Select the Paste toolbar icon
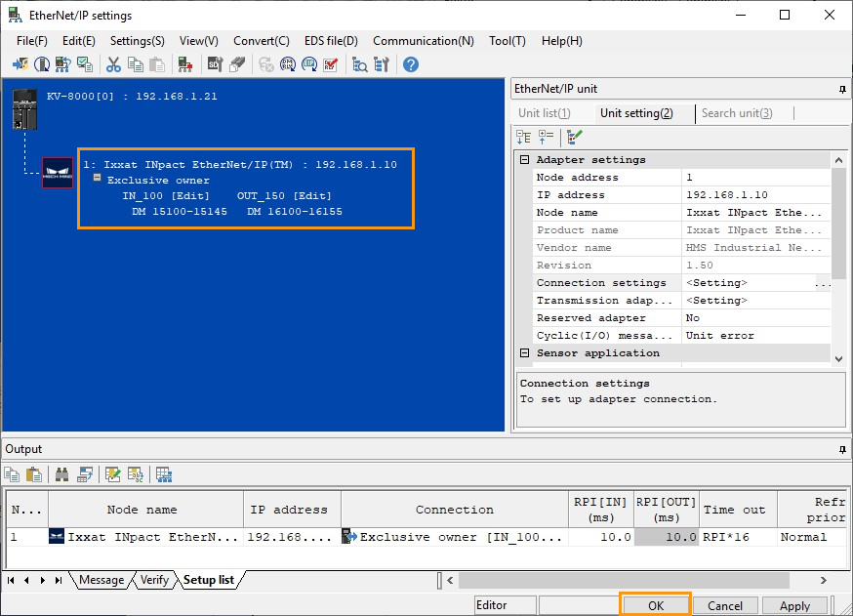This screenshot has height=616, width=853. click(156, 64)
